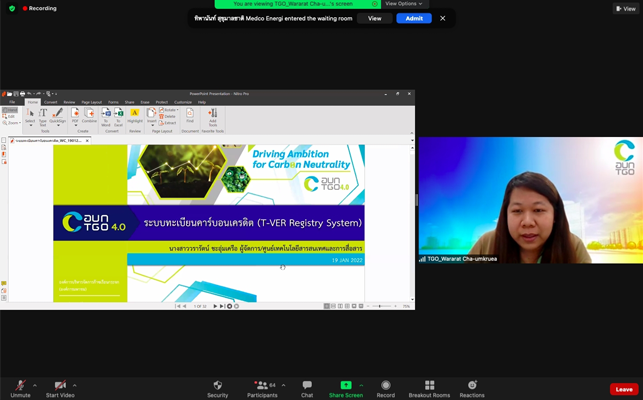Expand share options arrow beside Share Screen
Screen dimensions: 643x400
[x=361, y=385]
